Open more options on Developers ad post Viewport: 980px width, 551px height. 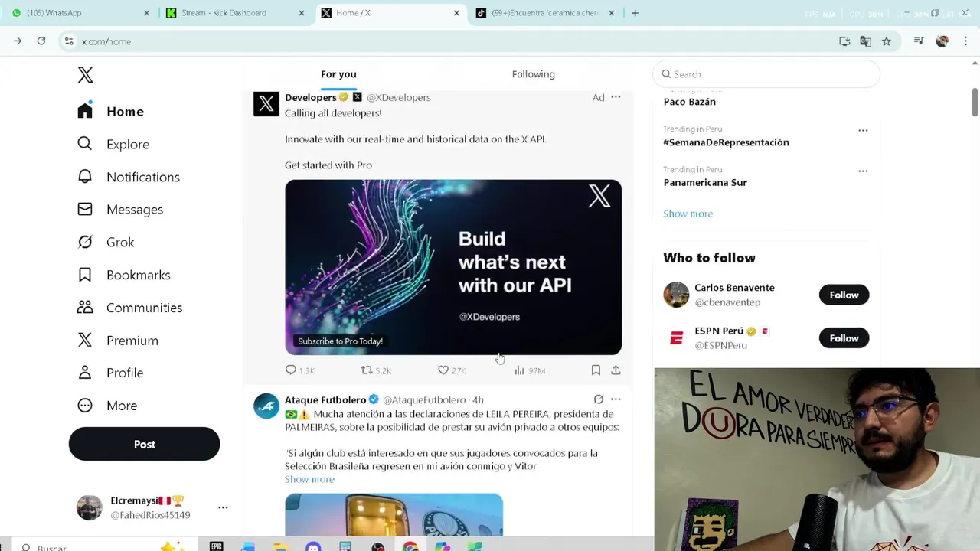[x=616, y=97]
